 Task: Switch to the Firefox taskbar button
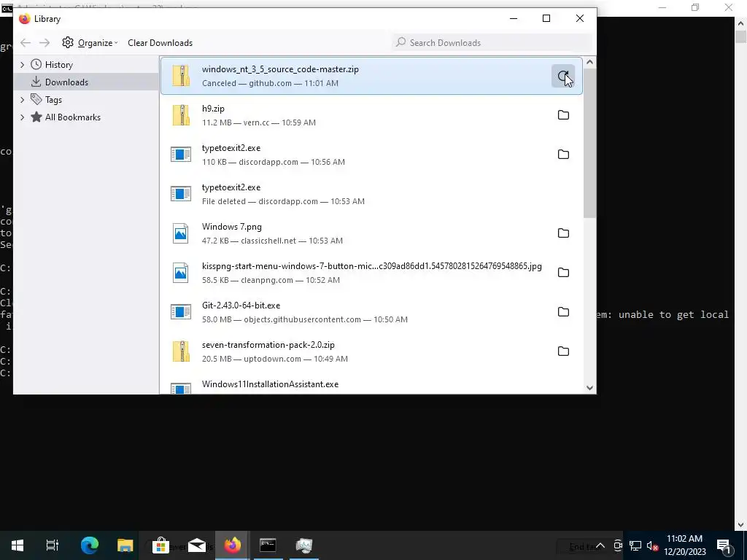pos(233,545)
